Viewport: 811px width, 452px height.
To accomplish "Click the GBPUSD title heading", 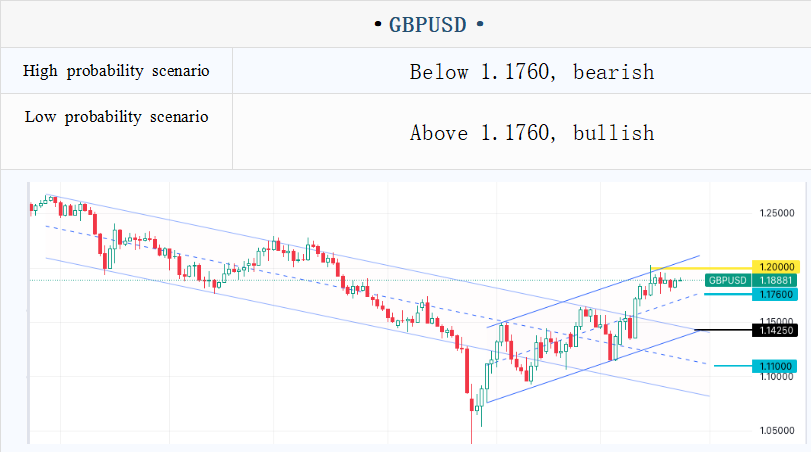I will click(x=428, y=24).
